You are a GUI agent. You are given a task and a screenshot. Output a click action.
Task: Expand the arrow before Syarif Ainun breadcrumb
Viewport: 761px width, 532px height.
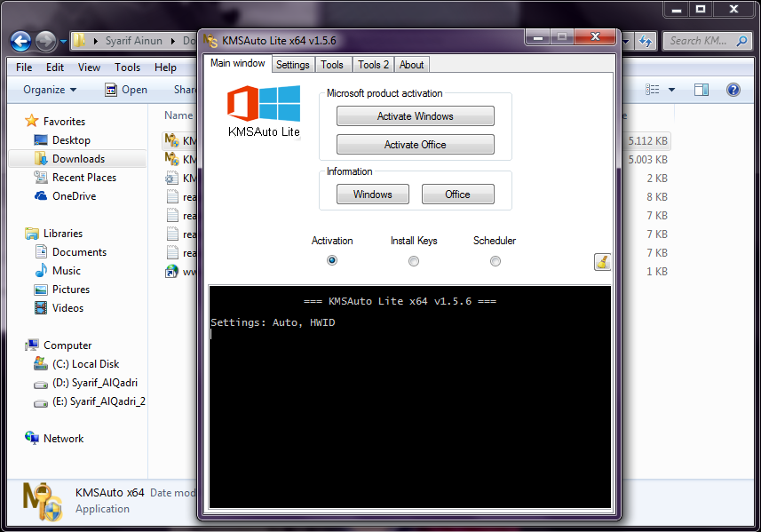(x=95, y=41)
